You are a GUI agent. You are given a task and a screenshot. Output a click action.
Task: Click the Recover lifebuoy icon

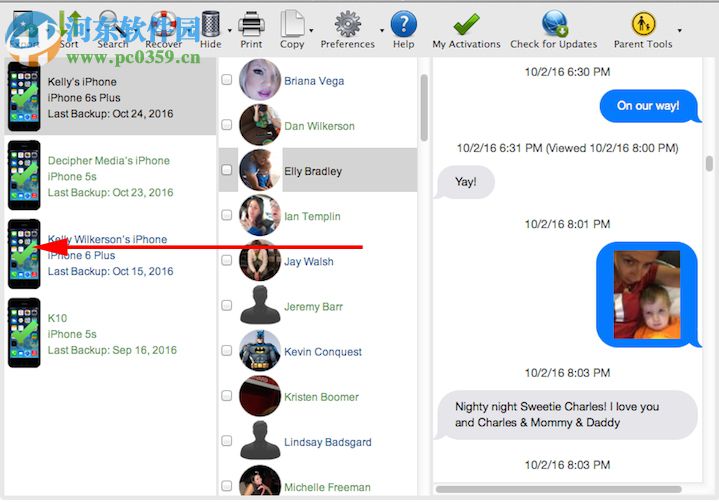pyautogui.click(x=164, y=24)
